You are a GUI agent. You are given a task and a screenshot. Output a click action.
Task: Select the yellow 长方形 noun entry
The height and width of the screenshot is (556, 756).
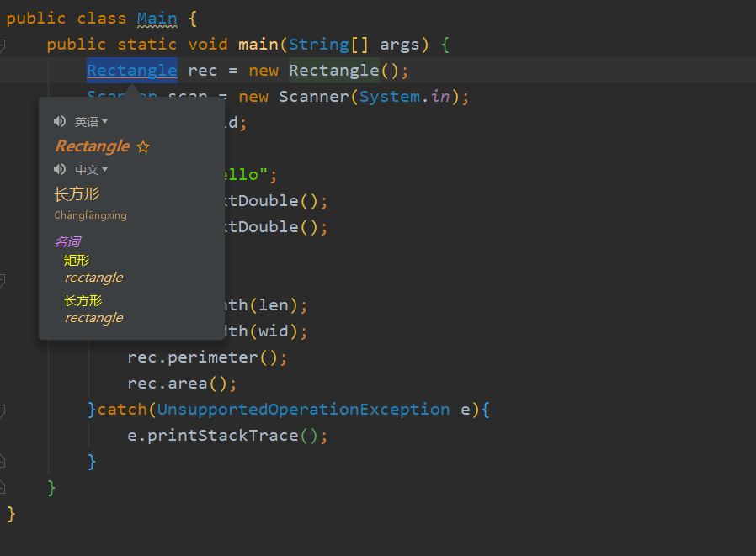click(x=83, y=301)
